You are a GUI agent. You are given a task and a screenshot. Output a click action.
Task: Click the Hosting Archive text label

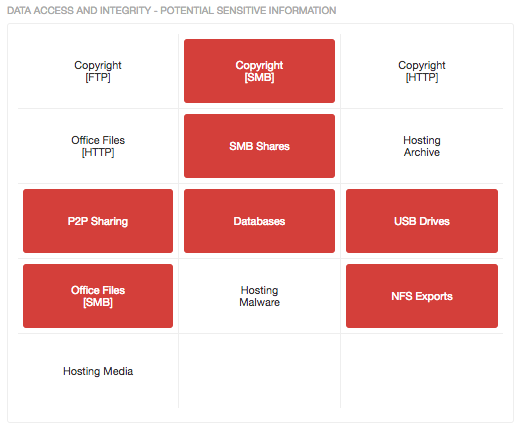(422, 146)
